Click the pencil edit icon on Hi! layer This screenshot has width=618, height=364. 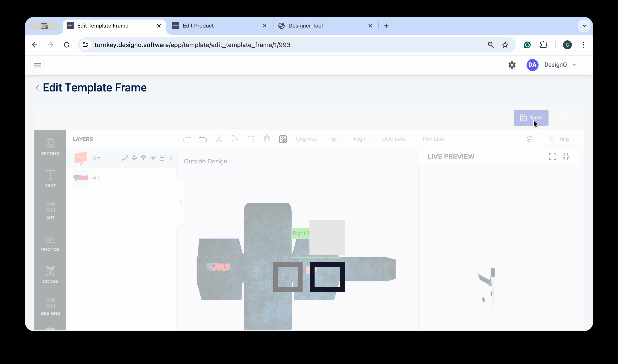125,158
